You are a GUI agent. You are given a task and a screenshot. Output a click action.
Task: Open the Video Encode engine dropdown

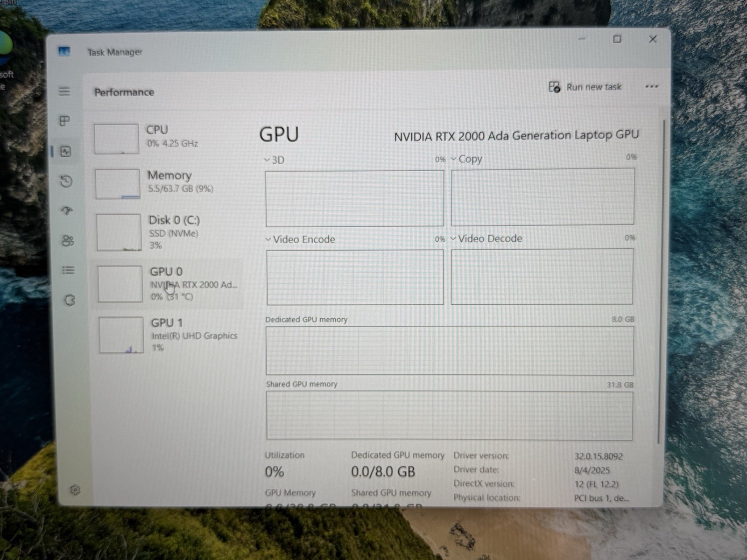[300, 239]
